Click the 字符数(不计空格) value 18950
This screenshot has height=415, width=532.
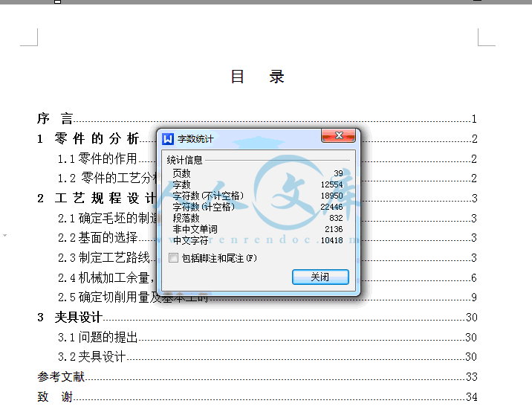332,196
